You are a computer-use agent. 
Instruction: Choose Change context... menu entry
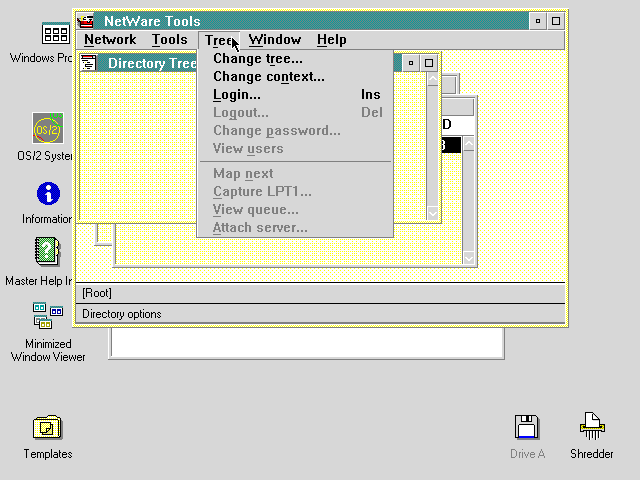click(x=295, y=77)
